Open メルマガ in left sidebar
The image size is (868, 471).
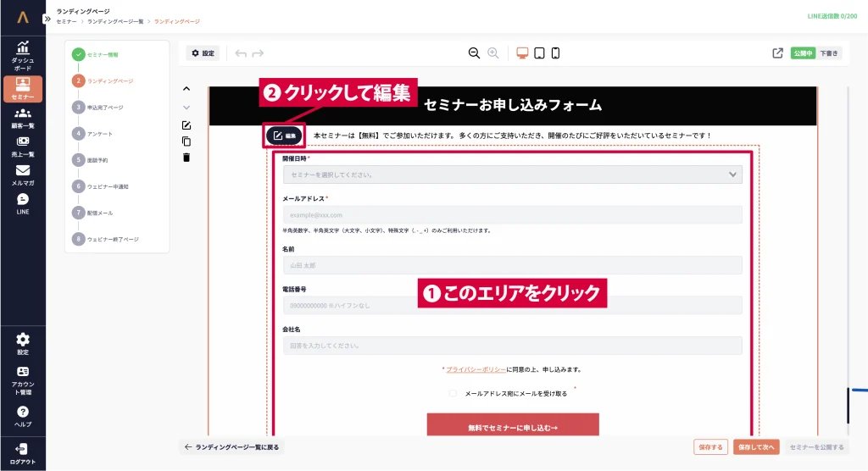23,175
